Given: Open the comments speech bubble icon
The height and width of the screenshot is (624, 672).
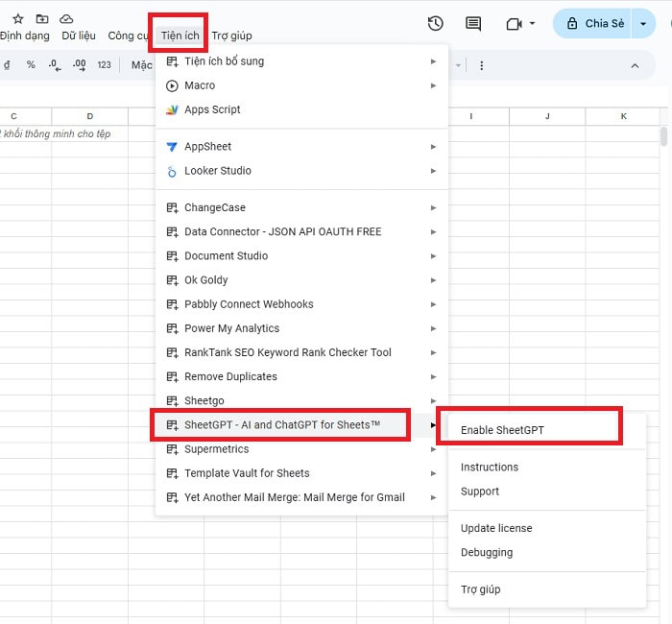Looking at the screenshot, I should pos(473,24).
